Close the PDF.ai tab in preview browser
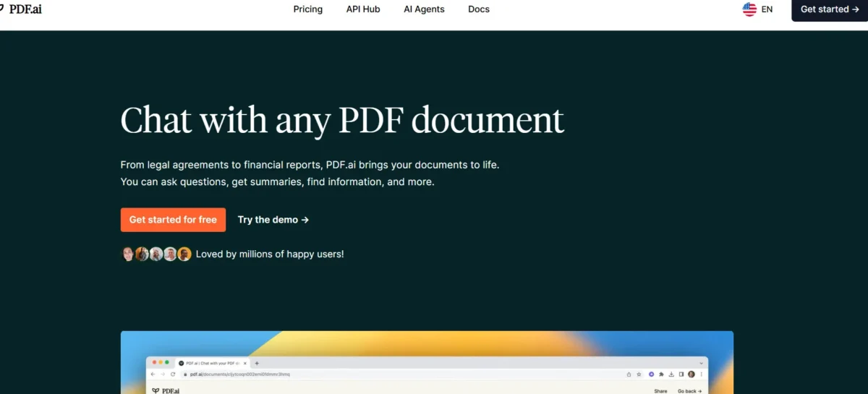The image size is (868, 394). pyautogui.click(x=246, y=363)
